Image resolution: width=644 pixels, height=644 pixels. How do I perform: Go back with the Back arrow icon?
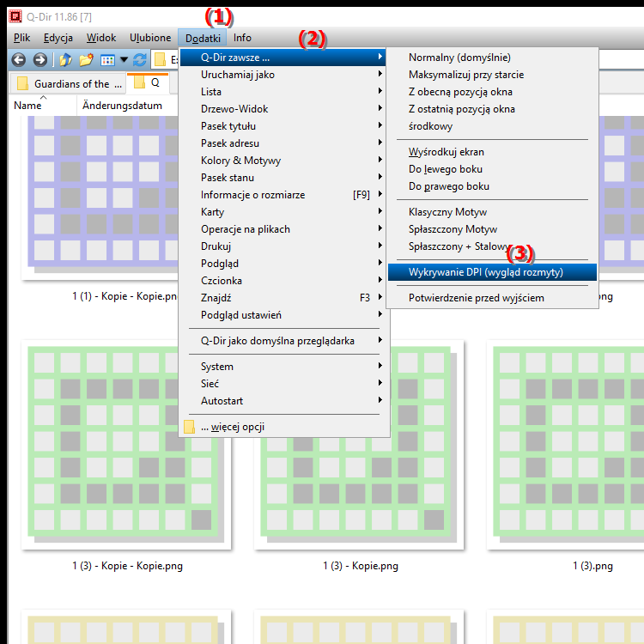[x=19, y=60]
